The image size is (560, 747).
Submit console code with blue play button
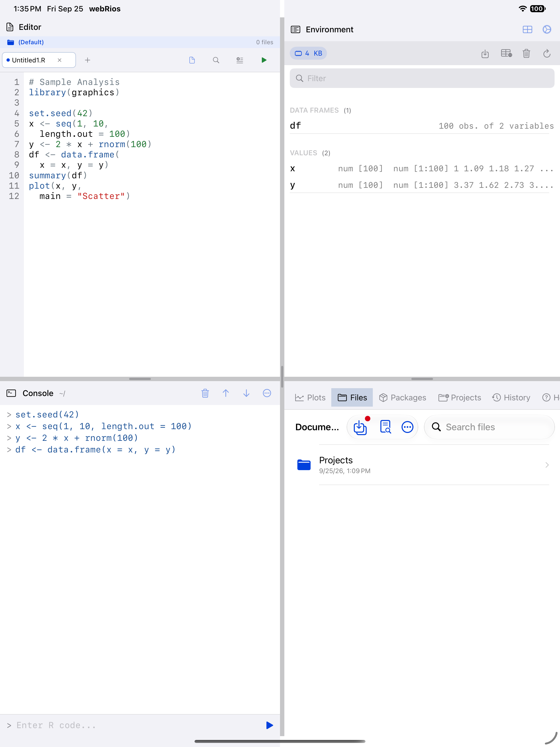(269, 725)
